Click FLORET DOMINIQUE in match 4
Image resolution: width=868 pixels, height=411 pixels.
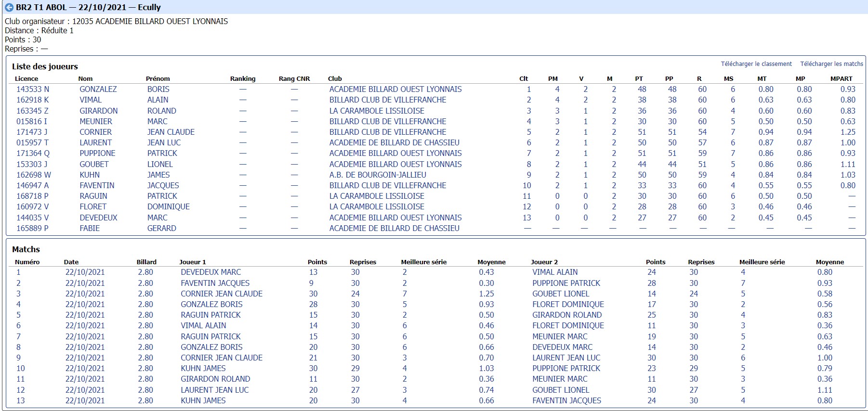pos(568,304)
